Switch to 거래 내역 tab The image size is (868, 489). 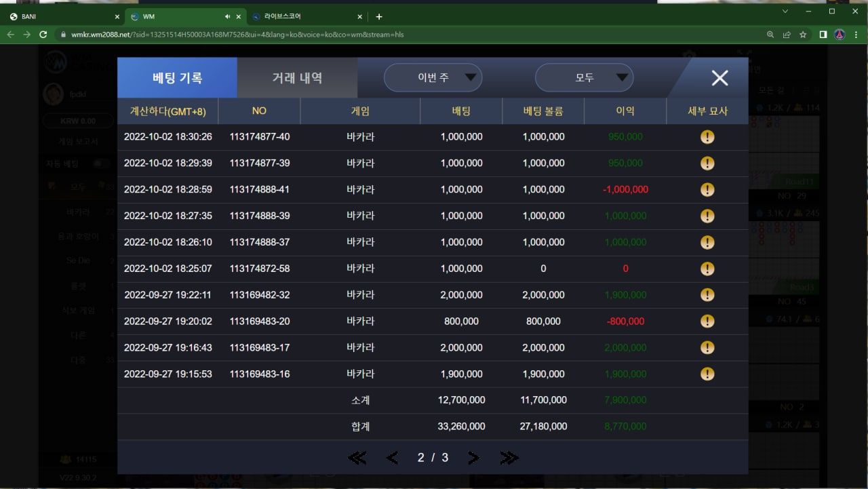[x=297, y=78]
